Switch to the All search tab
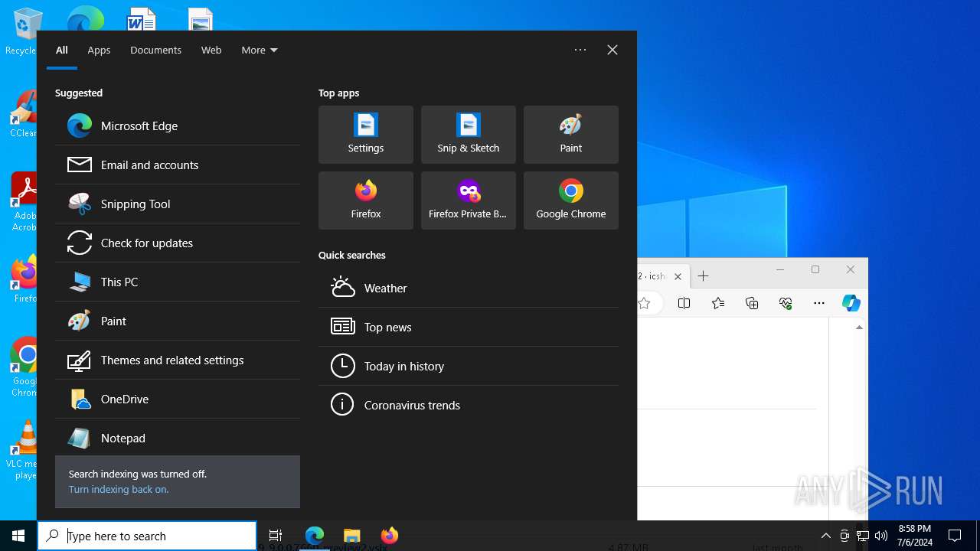Screen dimensions: 980x551 point(62,50)
